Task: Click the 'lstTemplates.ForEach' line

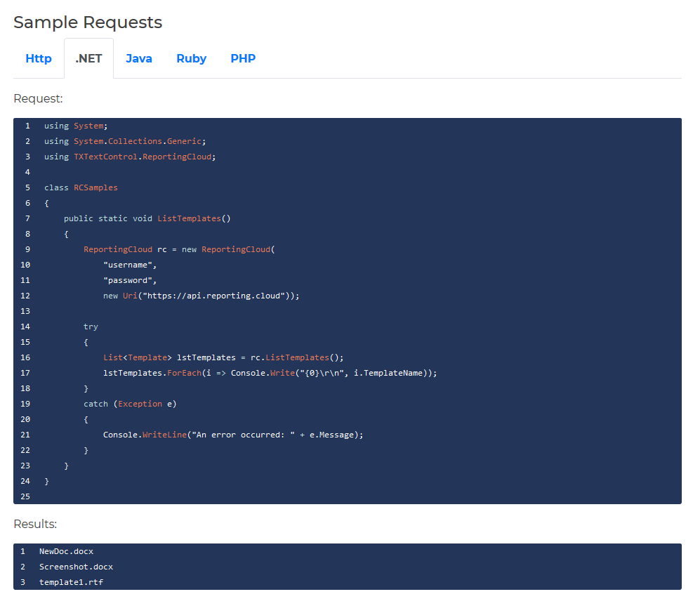Action: (270, 374)
